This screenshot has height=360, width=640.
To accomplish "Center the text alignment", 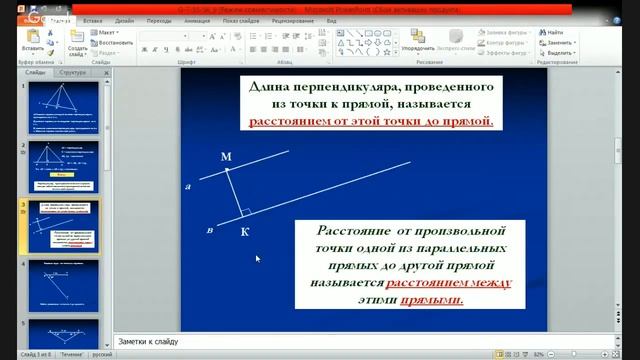I will (264, 50).
